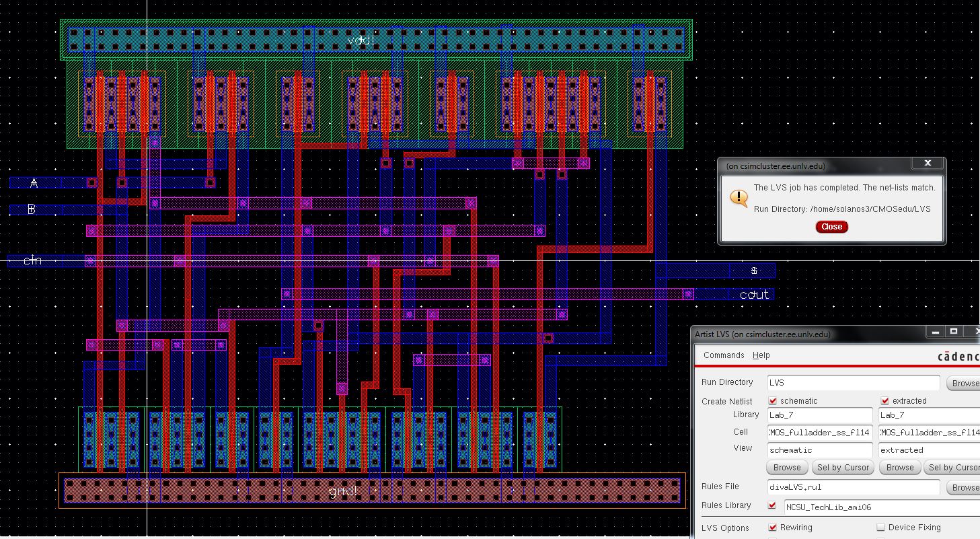Click the 'cout' output pin label in layout

point(754,295)
